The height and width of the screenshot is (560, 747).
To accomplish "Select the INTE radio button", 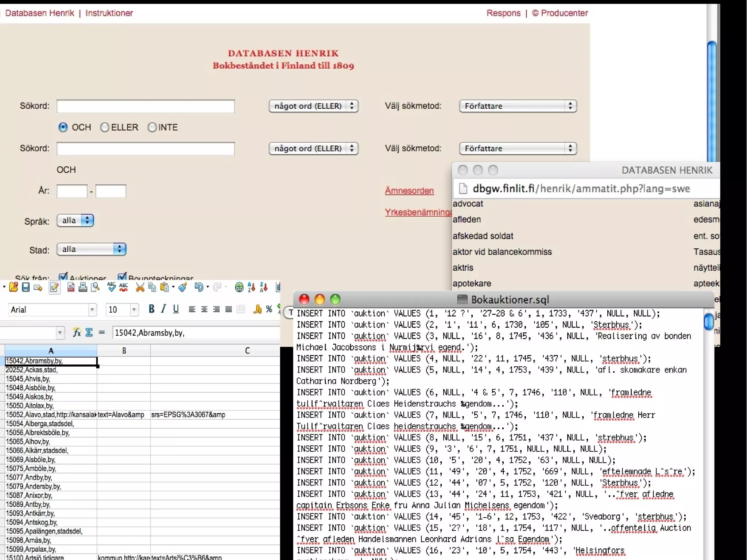I will coord(152,127).
